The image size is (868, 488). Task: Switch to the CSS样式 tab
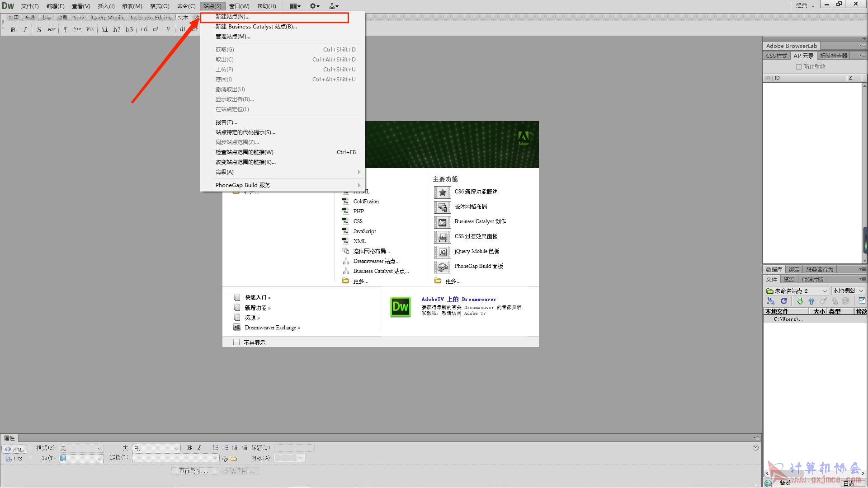pyautogui.click(x=777, y=56)
